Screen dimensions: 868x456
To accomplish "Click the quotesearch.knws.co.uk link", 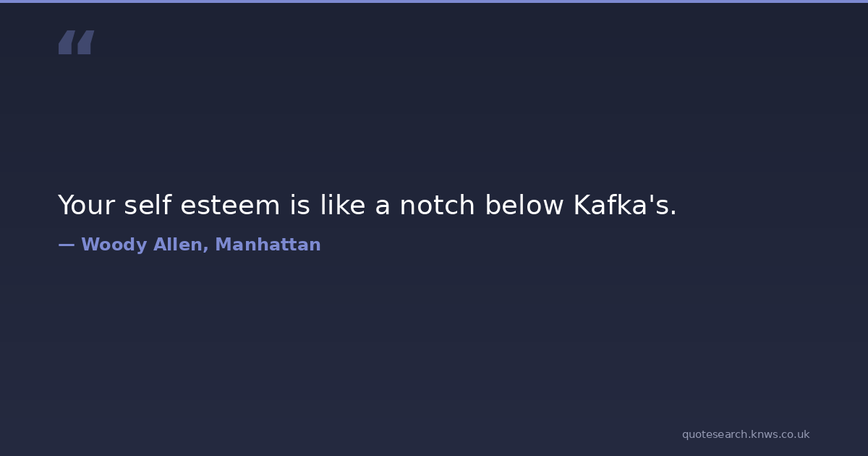I will [x=745, y=434].
